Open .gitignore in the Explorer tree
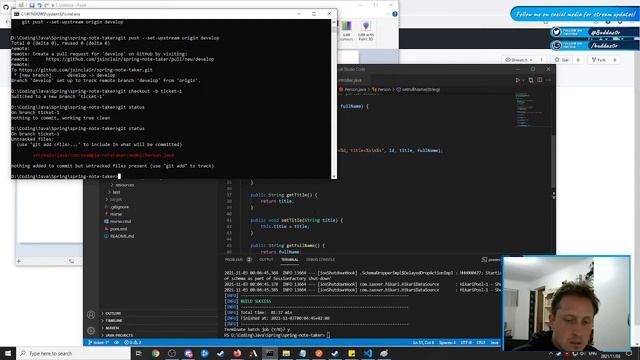 119,207
